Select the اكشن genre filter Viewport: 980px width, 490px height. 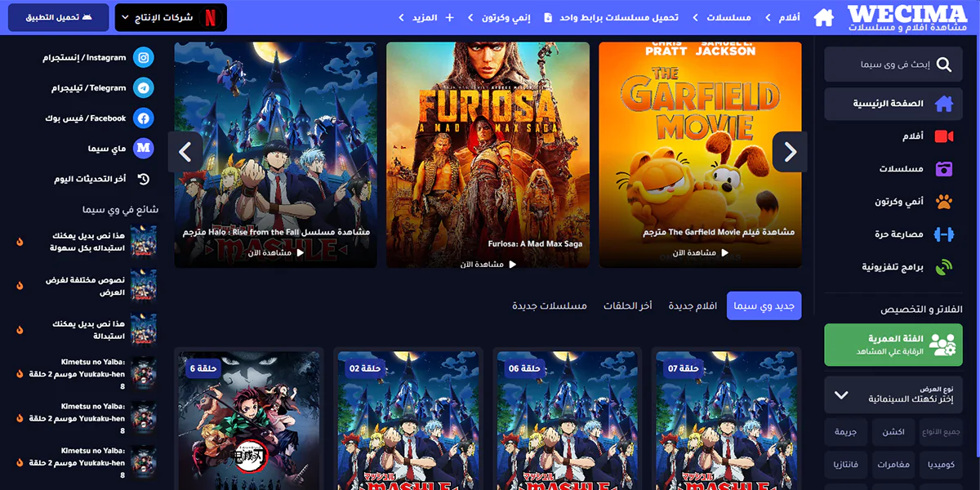pyautogui.click(x=893, y=431)
